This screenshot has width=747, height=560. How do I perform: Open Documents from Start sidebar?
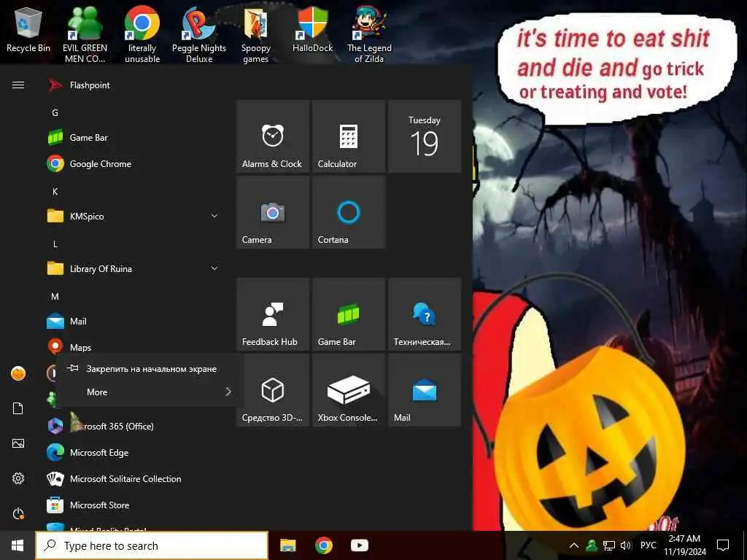[18, 408]
